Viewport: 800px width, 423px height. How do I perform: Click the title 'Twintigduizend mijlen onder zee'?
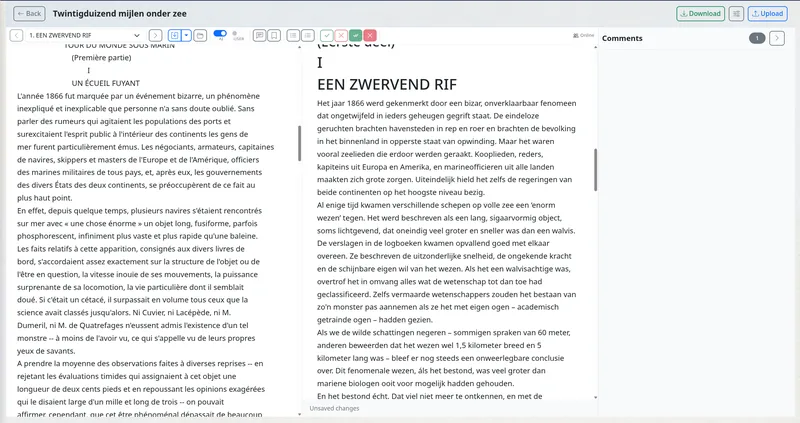[x=119, y=14]
